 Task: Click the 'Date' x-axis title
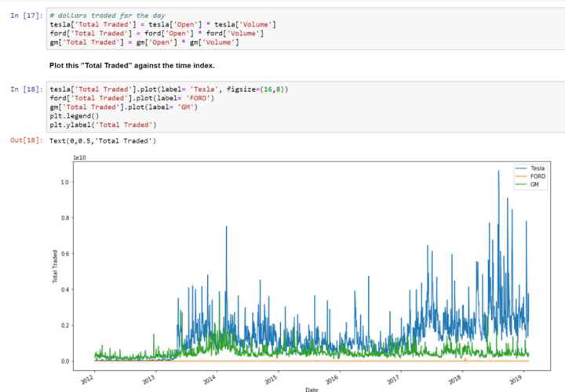[312, 390]
